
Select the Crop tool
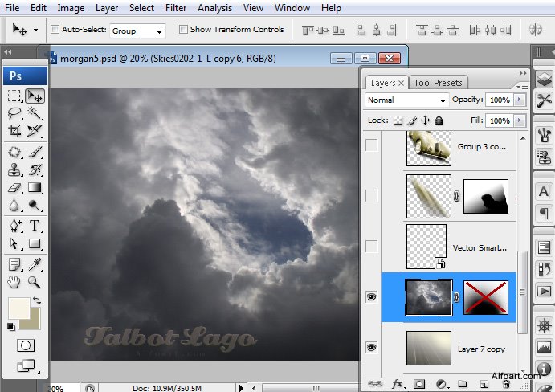[14, 131]
